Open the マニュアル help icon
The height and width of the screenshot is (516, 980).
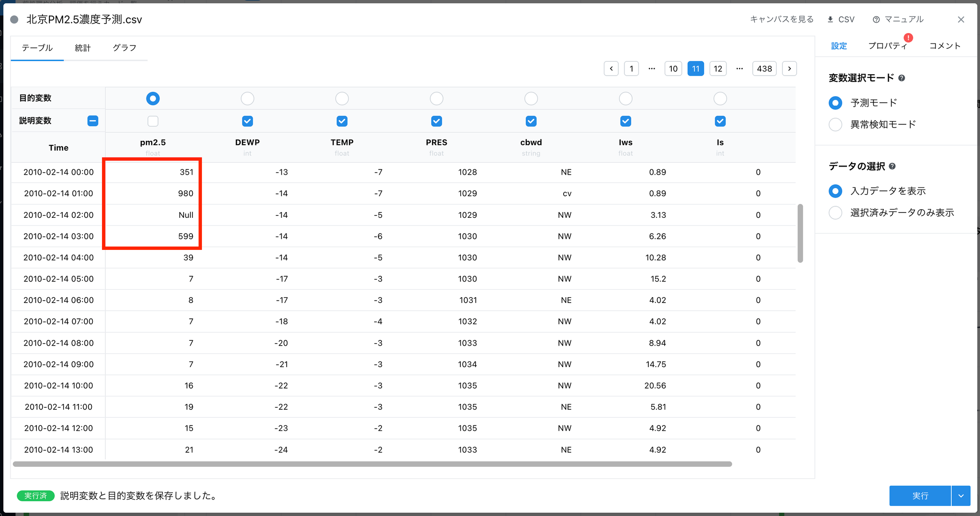pyautogui.click(x=876, y=20)
